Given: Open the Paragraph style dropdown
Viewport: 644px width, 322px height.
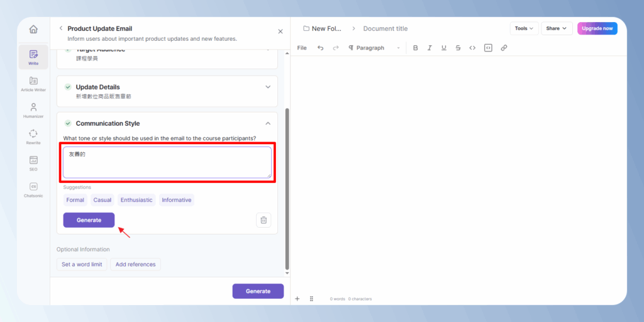Looking at the screenshot, I should [374, 48].
